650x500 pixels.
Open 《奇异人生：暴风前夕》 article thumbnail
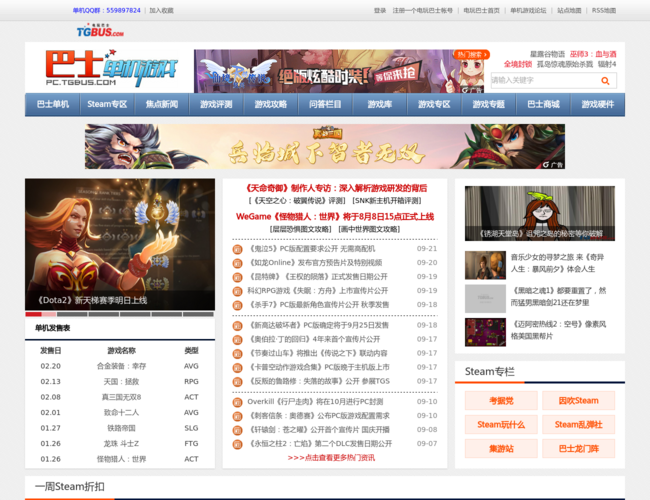[485, 265]
